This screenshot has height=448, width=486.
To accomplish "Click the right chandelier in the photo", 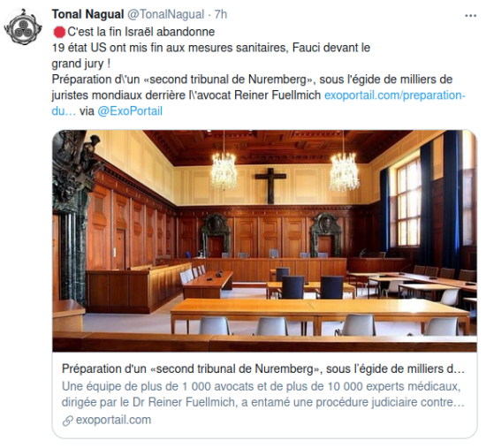I will coord(344,171).
